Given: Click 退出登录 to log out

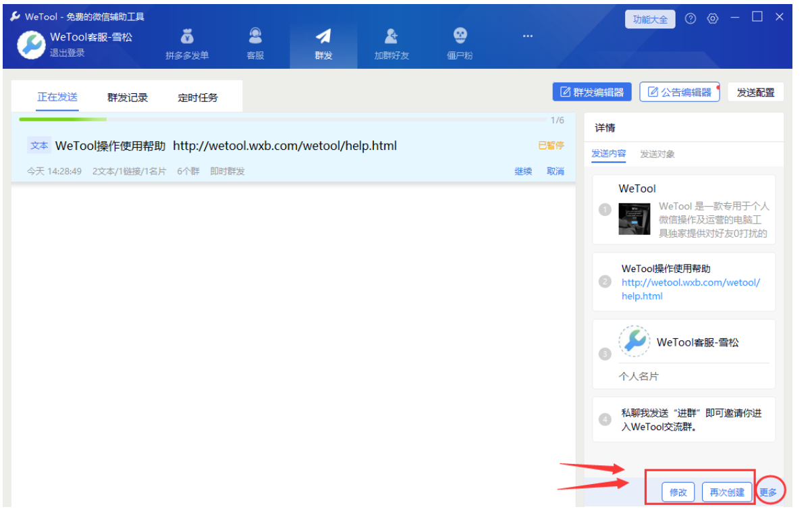Looking at the screenshot, I should 67,53.
